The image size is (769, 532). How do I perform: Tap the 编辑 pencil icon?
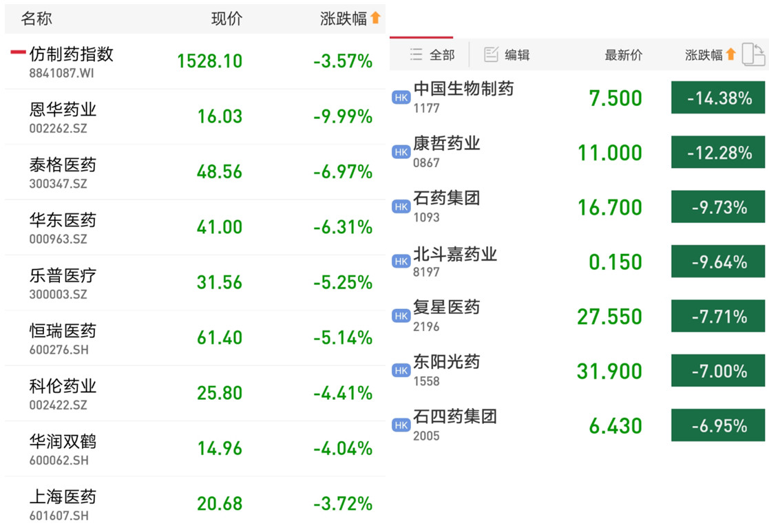[x=491, y=54]
